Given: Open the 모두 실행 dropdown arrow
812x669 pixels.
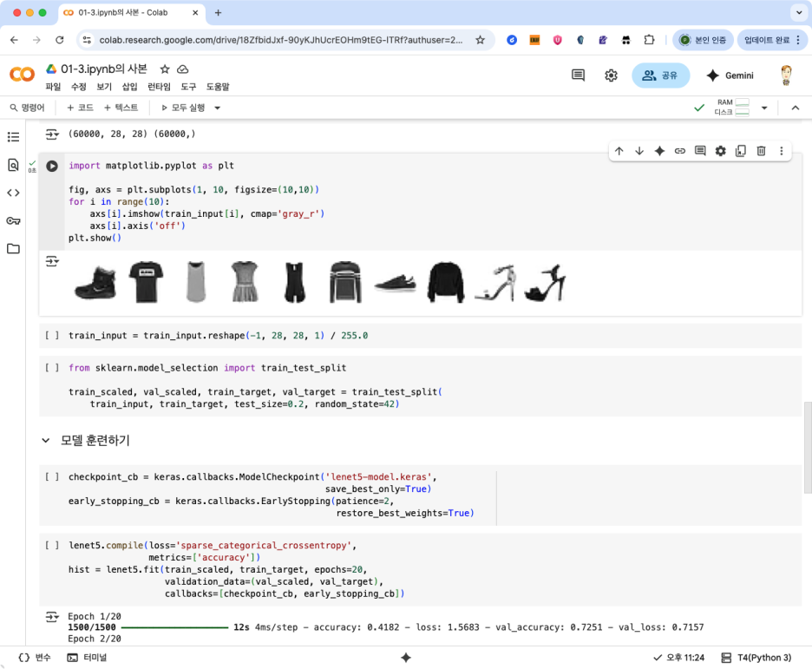Looking at the screenshot, I should 218,108.
